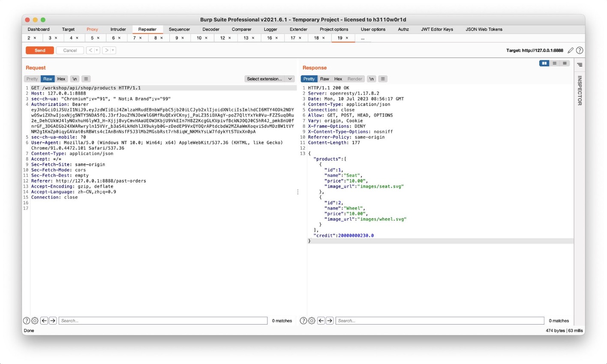Open Request search settings gear

[x=35, y=321]
